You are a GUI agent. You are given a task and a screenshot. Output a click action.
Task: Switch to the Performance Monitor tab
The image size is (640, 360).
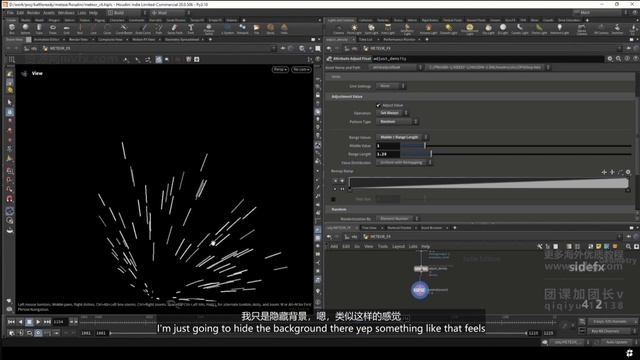coord(399,40)
